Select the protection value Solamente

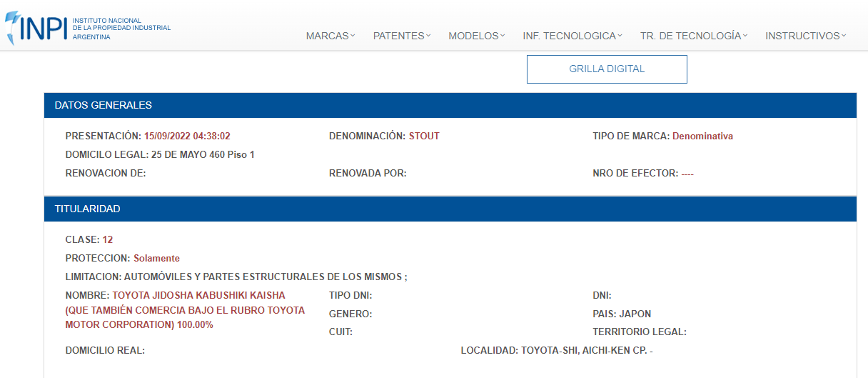156,258
